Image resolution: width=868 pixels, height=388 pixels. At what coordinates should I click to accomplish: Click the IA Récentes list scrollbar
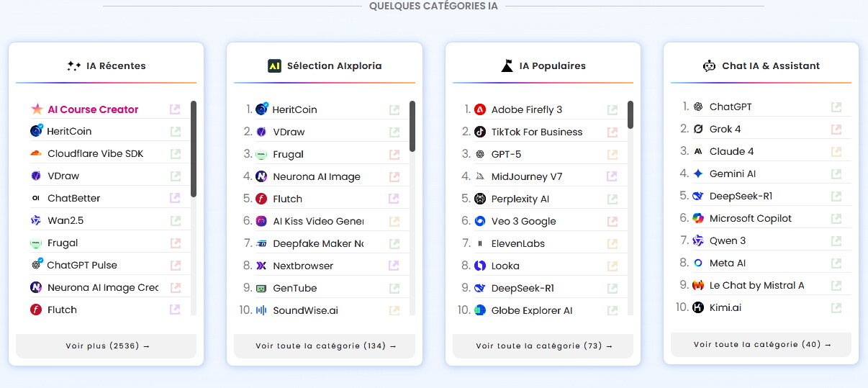tap(194, 149)
